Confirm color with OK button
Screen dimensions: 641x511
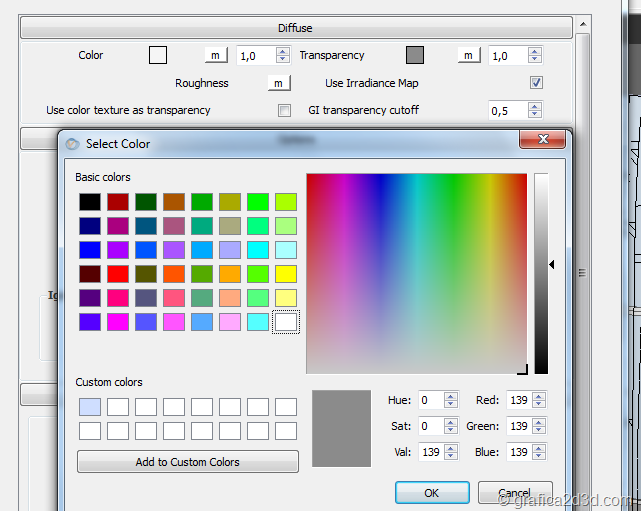coord(431,493)
